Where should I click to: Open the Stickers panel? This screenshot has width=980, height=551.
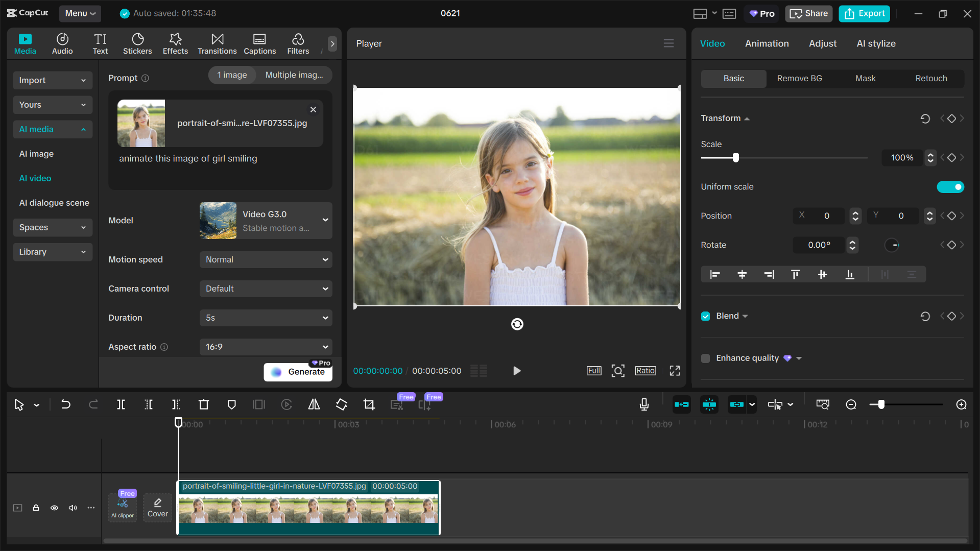(x=137, y=44)
